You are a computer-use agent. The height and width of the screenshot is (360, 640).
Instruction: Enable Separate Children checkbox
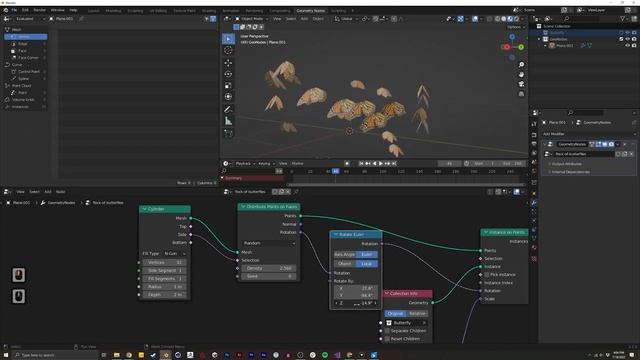click(387, 331)
